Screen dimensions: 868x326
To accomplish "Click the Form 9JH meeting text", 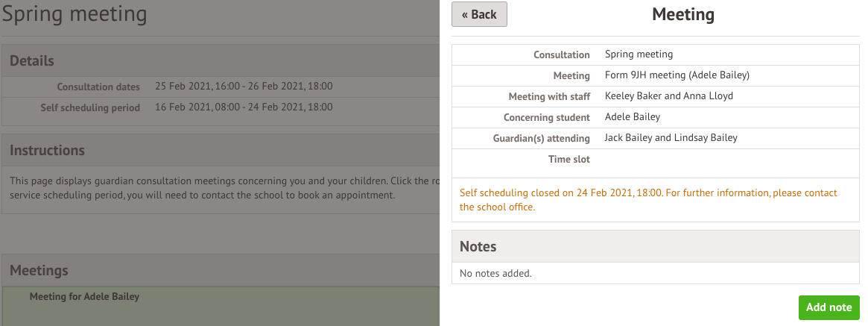I will pyautogui.click(x=677, y=75).
